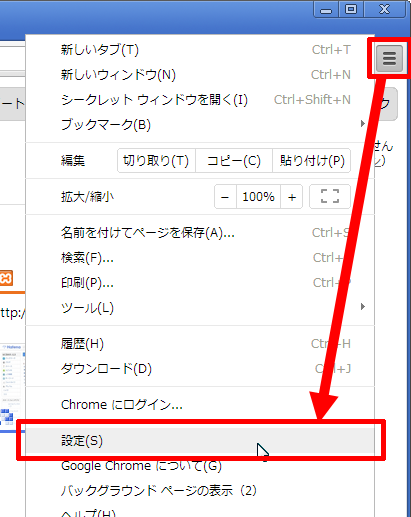Open the Chrome hamburger menu button

click(389, 59)
